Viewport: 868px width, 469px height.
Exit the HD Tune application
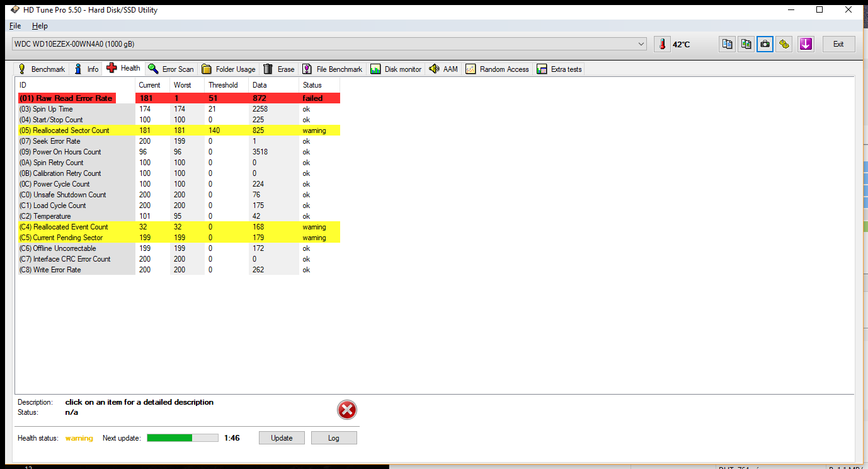pyautogui.click(x=838, y=44)
